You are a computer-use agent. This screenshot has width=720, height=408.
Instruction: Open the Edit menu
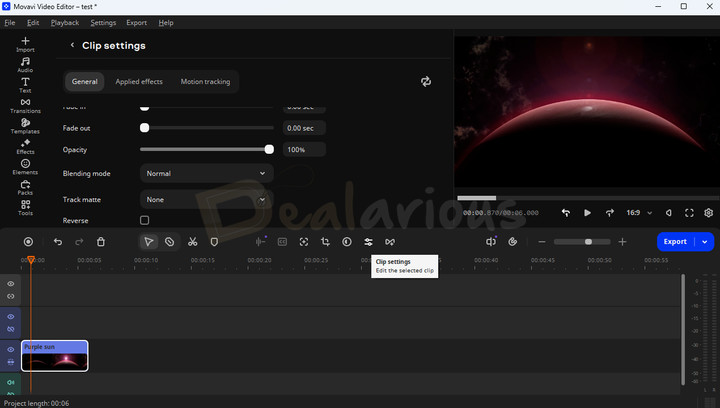point(33,22)
